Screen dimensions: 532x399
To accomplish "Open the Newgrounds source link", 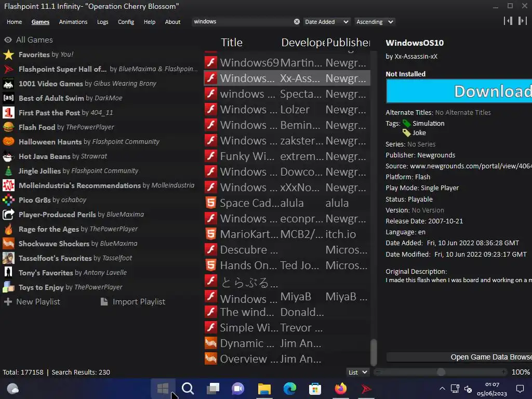I will pos(471,166).
